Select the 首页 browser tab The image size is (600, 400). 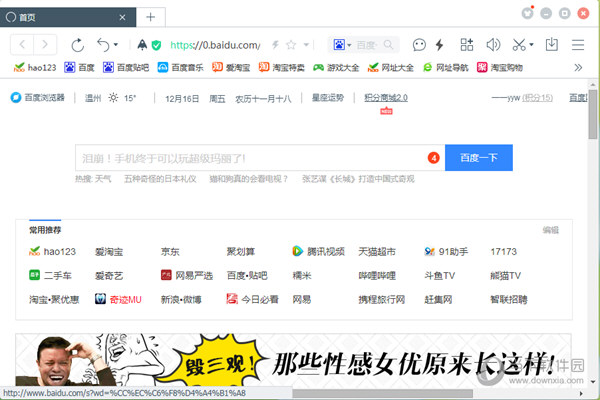(x=65, y=17)
